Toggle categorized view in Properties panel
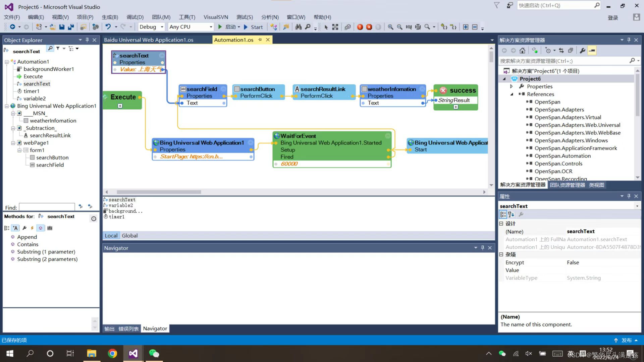This screenshot has width=644, height=362. [503, 215]
